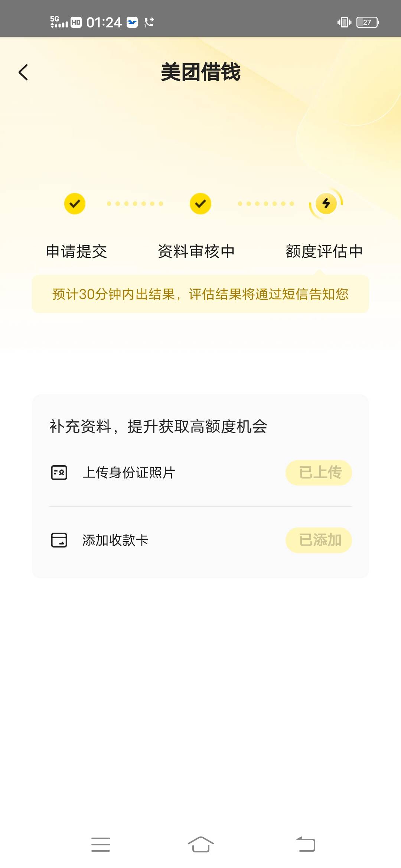The height and width of the screenshot is (868, 401).
Task: Tap the 预计30分钟内出结果 notice banner
Action: 200,294
